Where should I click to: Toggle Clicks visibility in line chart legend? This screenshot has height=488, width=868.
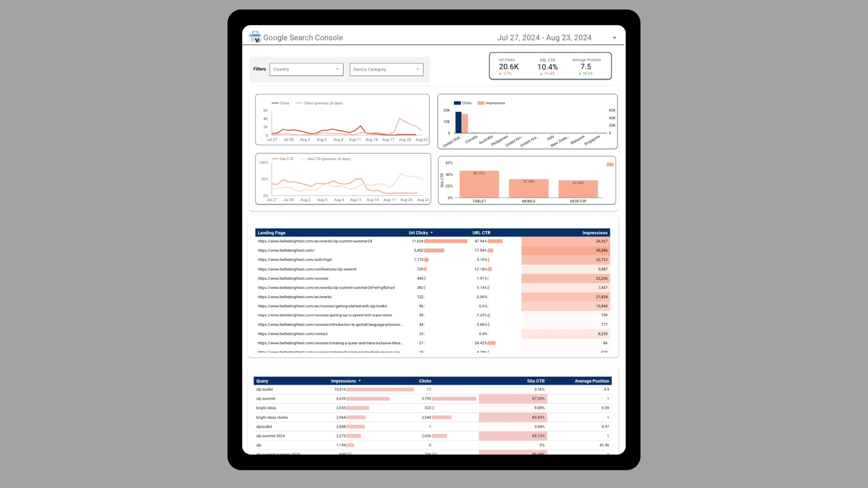tap(285, 103)
